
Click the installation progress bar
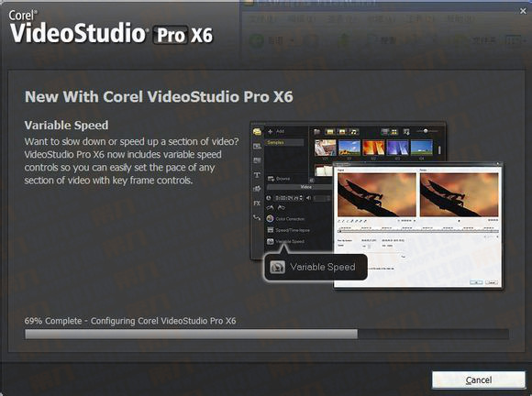pyautogui.click(x=267, y=334)
